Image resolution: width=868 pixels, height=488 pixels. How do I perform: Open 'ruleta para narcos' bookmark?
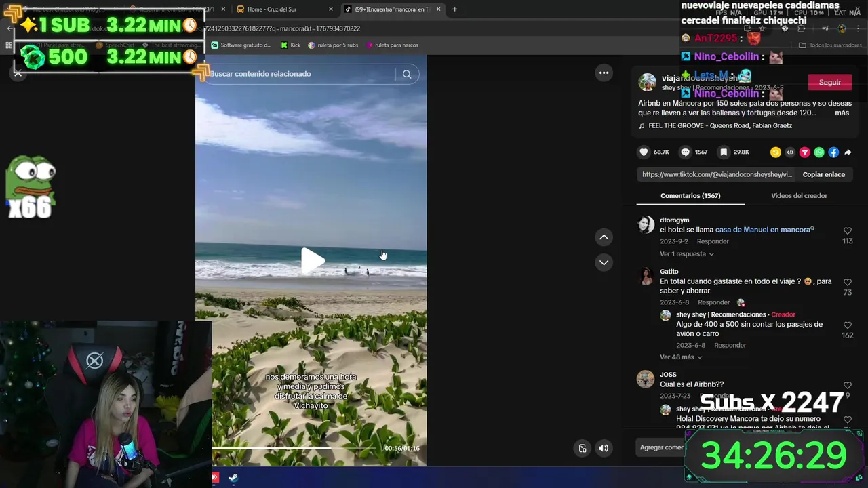392,45
